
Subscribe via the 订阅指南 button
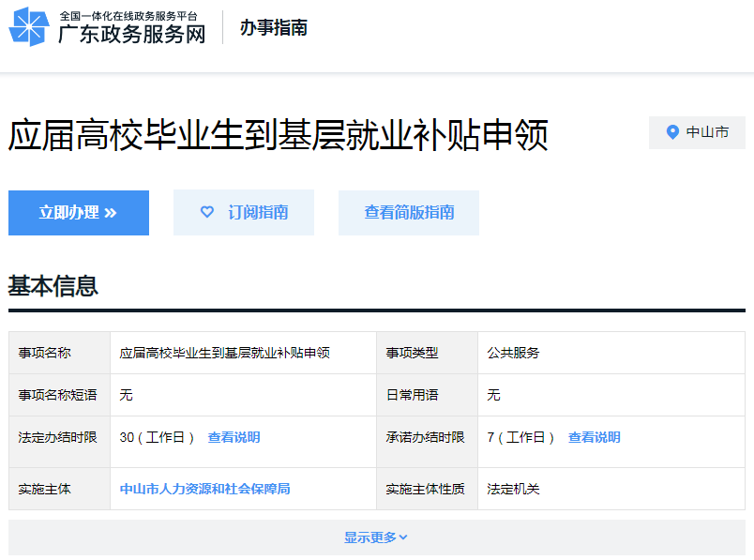tap(244, 213)
